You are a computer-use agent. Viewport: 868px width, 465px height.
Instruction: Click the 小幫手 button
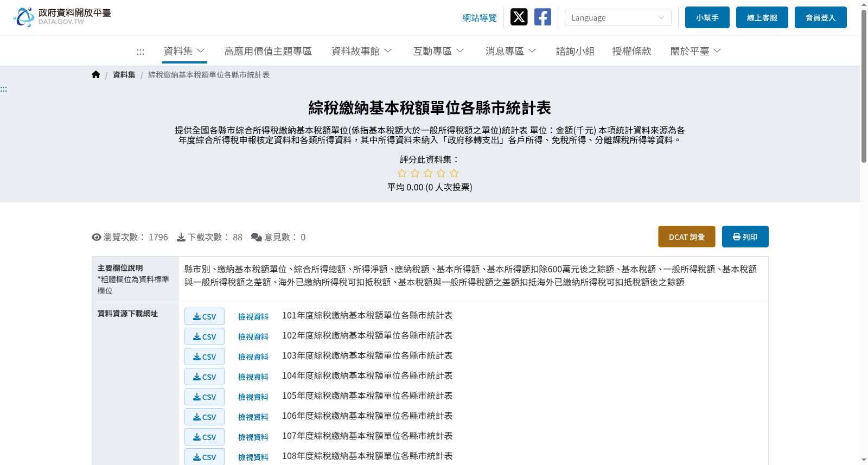pos(707,17)
